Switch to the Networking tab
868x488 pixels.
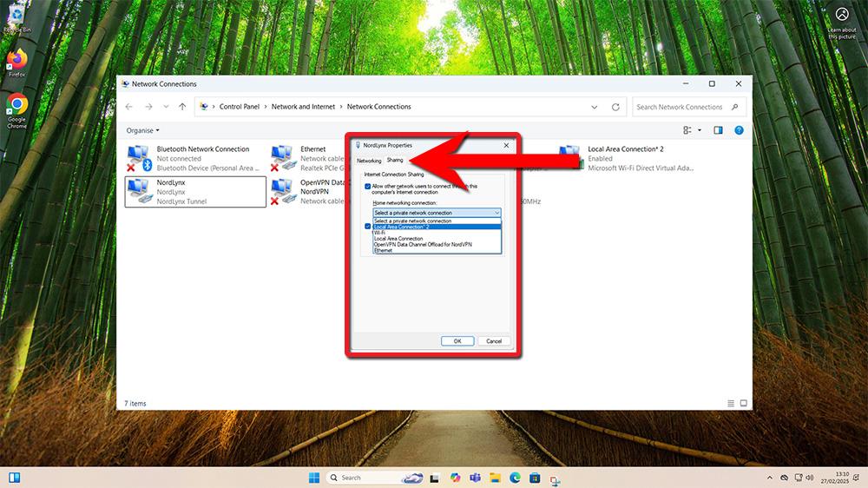coord(369,161)
